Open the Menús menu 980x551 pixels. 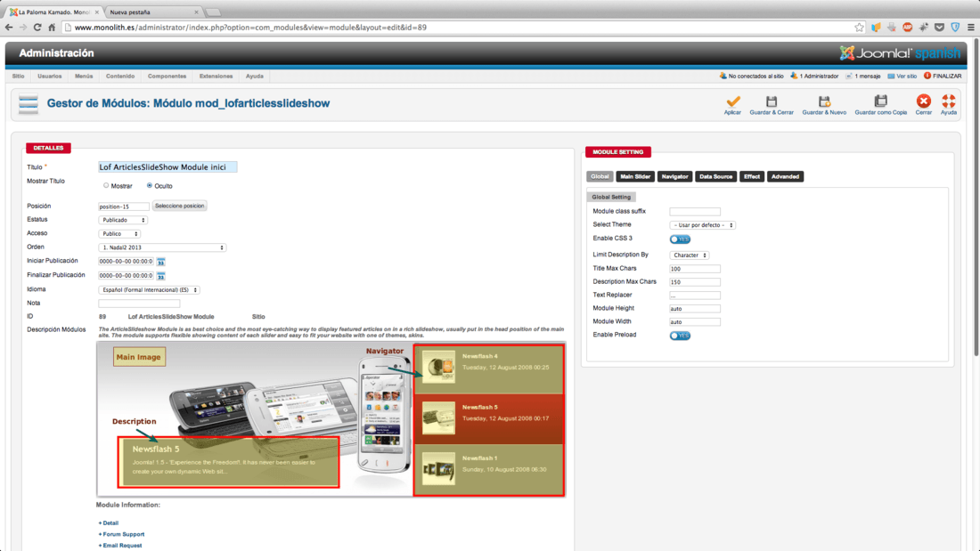[x=84, y=77]
